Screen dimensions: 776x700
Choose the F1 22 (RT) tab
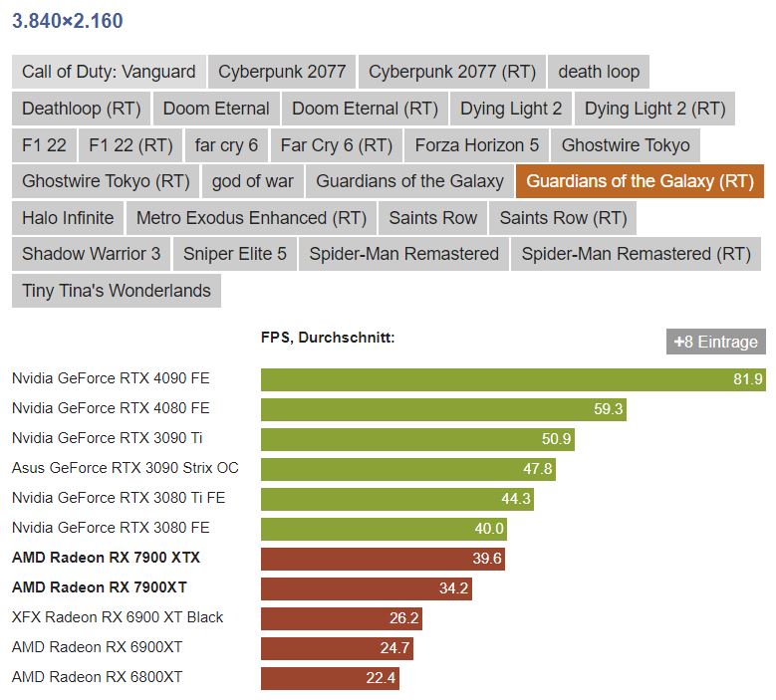click(x=130, y=145)
